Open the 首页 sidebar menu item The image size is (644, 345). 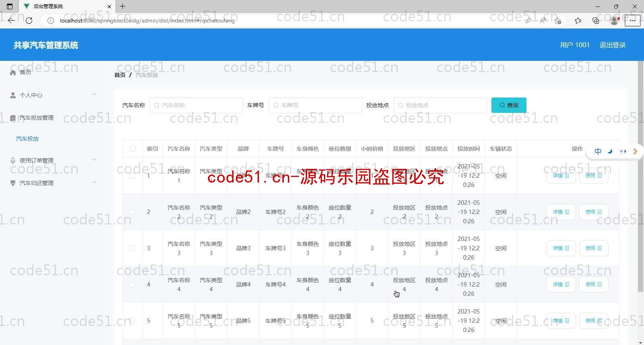click(52, 72)
